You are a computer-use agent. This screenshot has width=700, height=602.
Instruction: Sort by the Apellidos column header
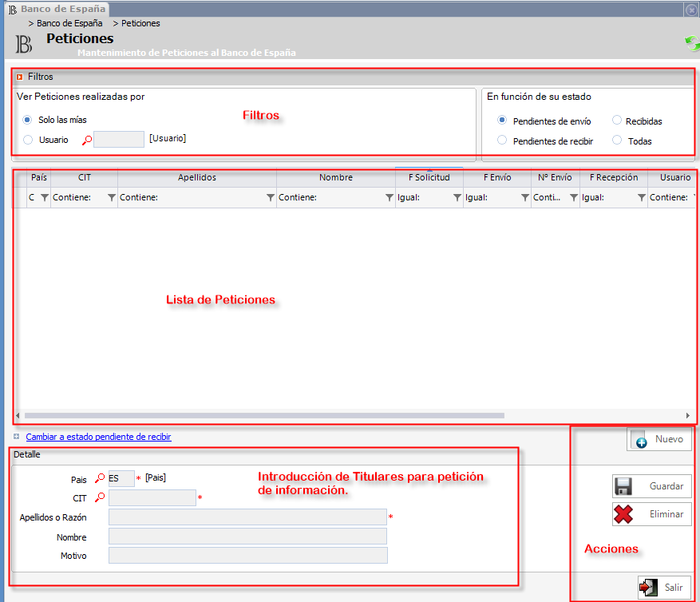[197, 177]
